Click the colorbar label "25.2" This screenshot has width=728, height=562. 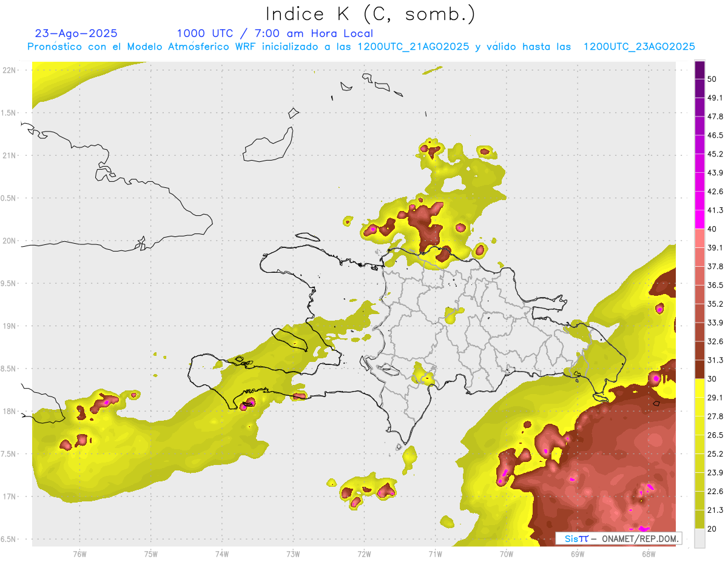click(715, 454)
